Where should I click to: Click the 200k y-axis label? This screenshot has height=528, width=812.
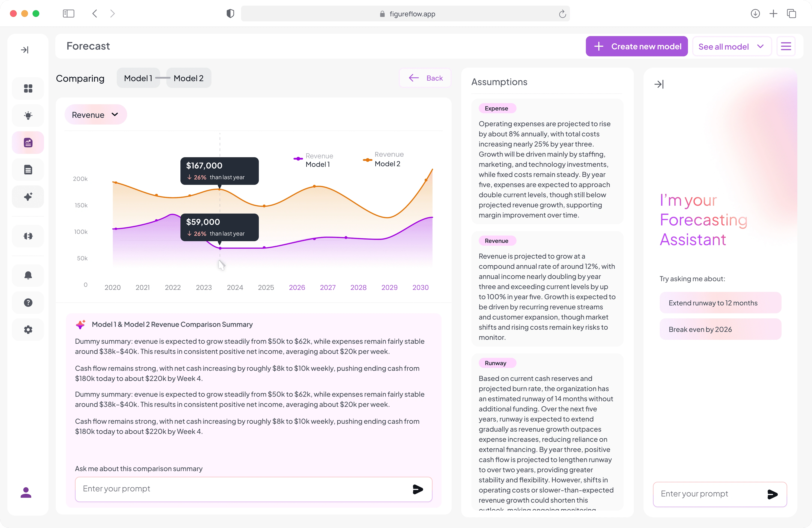[x=80, y=179]
